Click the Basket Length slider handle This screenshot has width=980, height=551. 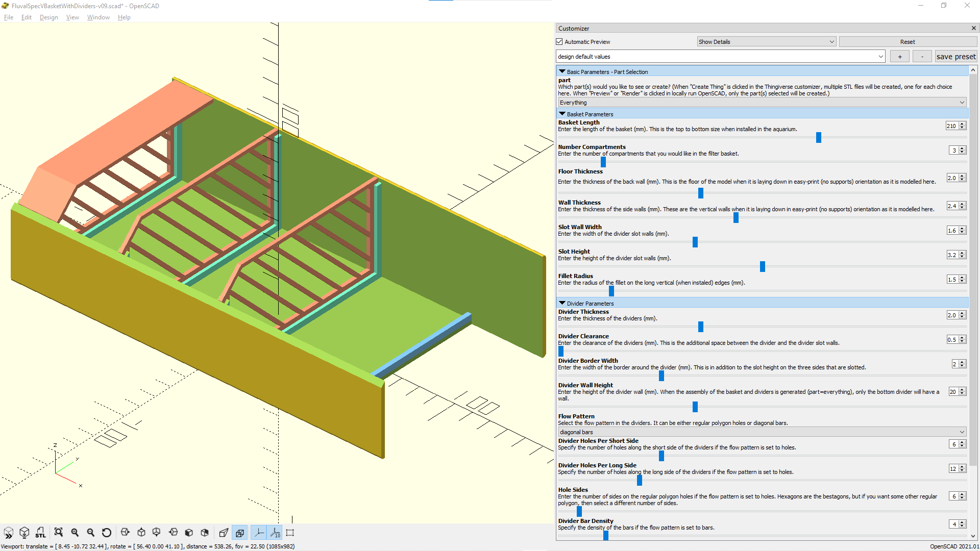click(x=818, y=137)
